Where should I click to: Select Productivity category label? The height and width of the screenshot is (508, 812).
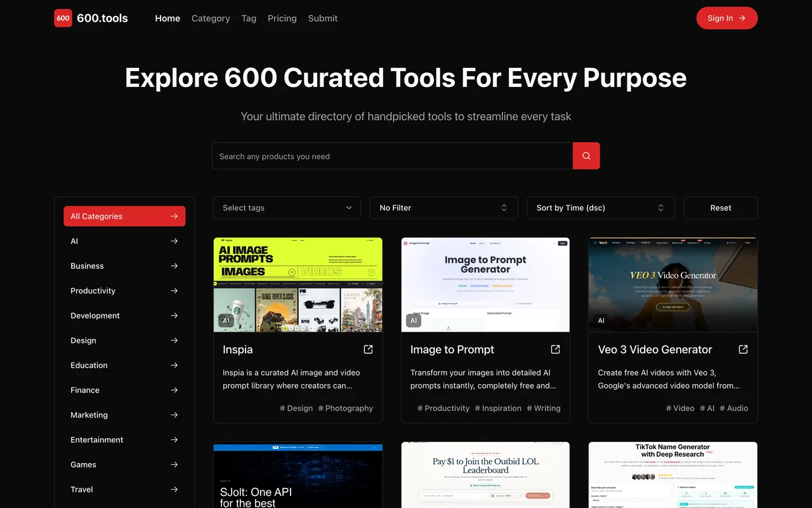coord(93,291)
